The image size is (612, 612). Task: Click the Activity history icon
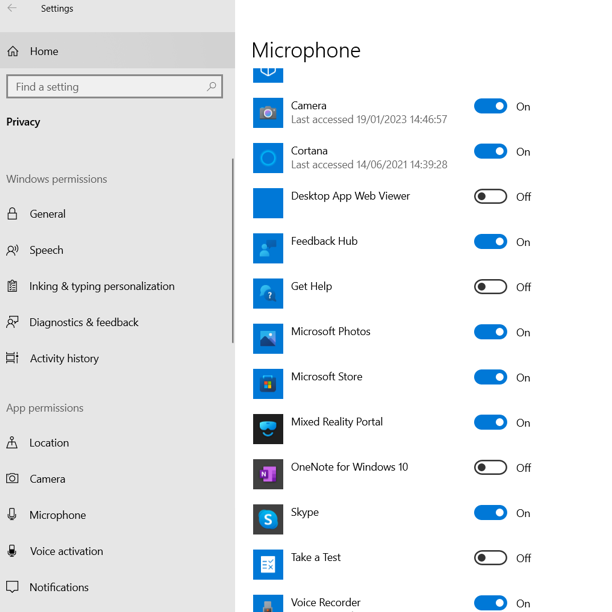click(12, 358)
